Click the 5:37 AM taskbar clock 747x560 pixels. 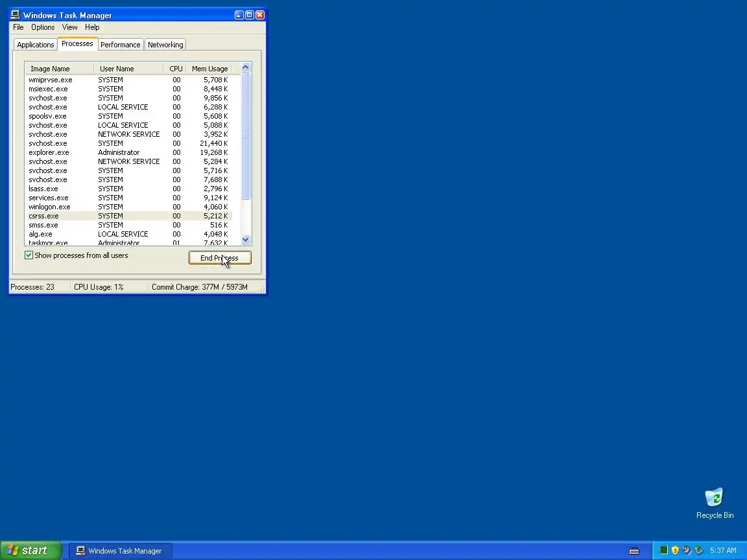point(723,550)
